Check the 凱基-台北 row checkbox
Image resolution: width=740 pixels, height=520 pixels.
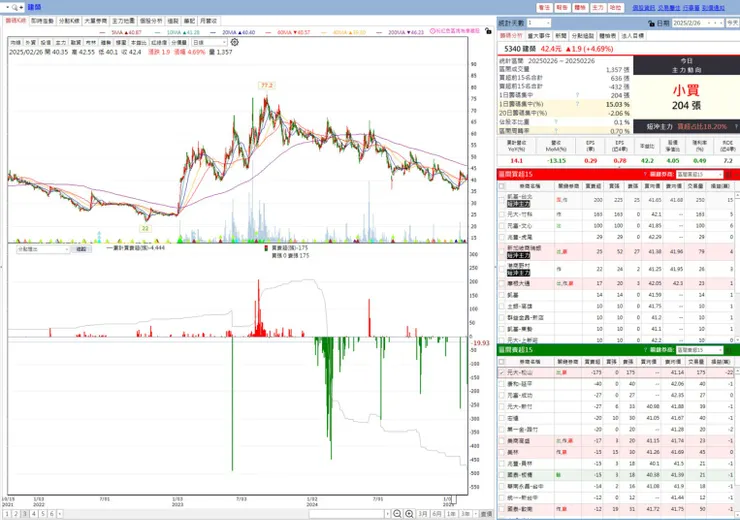pos(502,200)
